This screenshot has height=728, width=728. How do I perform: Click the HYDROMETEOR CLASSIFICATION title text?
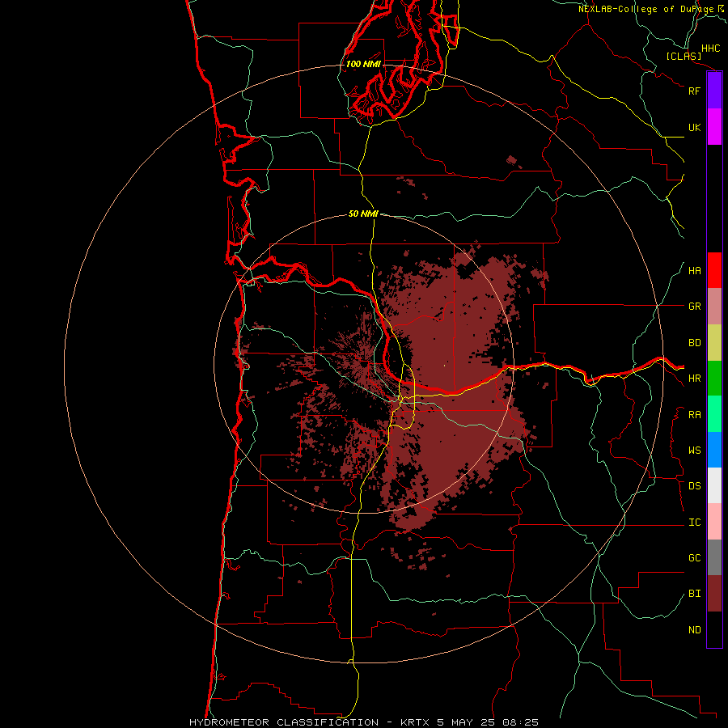pos(284,722)
